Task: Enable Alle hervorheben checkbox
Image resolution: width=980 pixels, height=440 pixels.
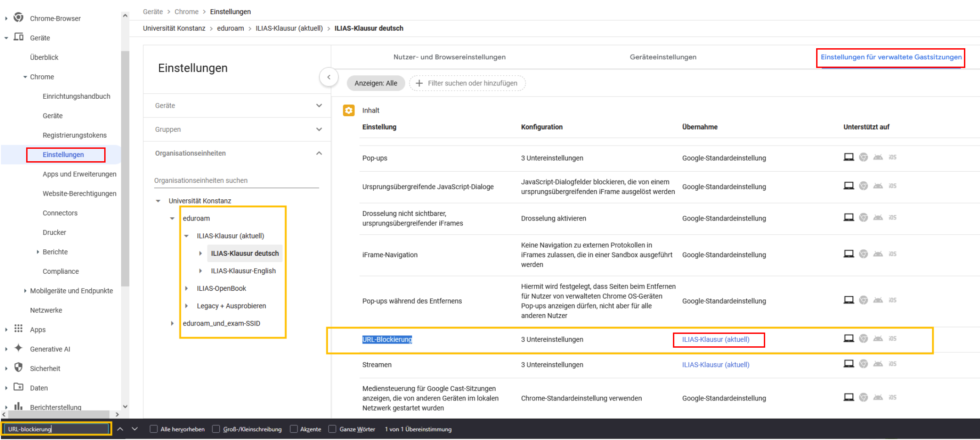Action: click(154, 429)
